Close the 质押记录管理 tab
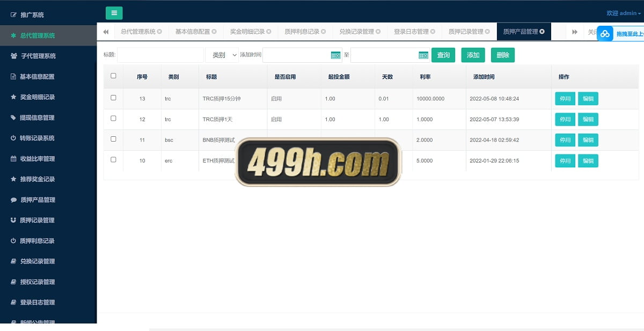The image size is (644, 331). pos(488,32)
